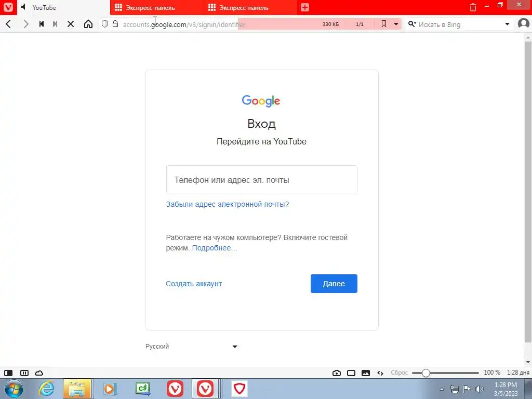This screenshot has width=532, height=399.
Task: Switch to the first Экспресс-панель tab
Action: (157, 7)
